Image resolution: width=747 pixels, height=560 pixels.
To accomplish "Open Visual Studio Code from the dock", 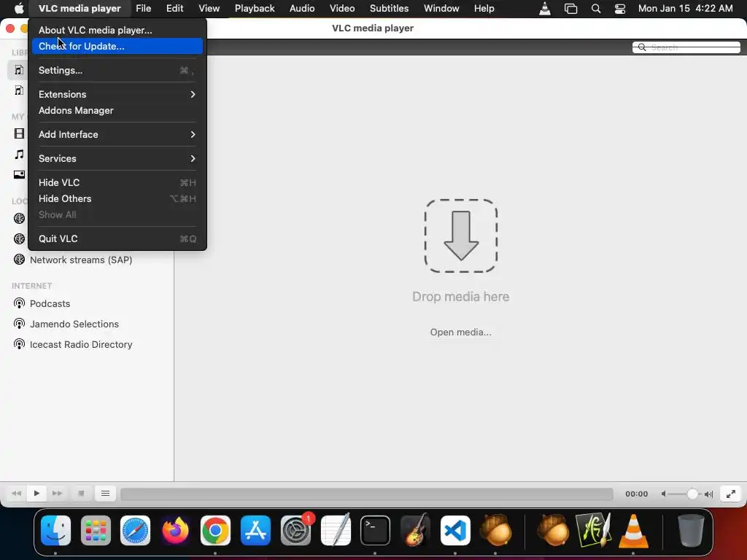I will pyautogui.click(x=455, y=530).
